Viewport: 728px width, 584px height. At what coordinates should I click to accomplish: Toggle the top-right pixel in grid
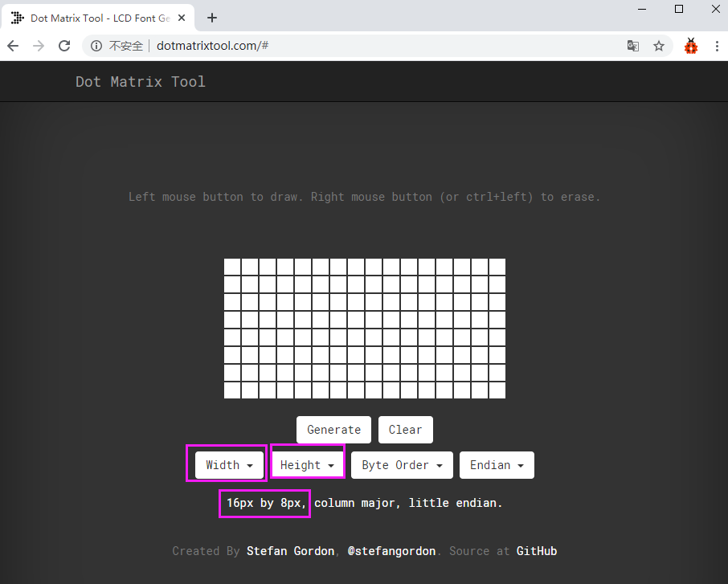(497, 267)
